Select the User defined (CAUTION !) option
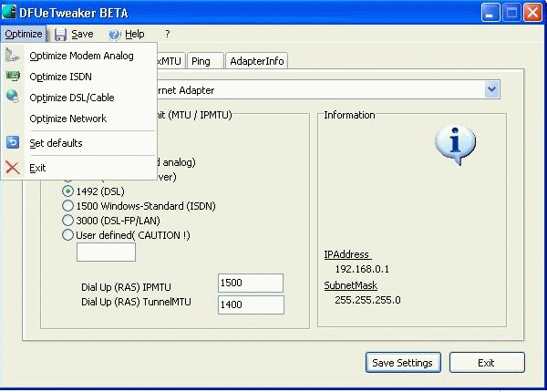The width and height of the screenshot is (547, 392). point(67,235)
